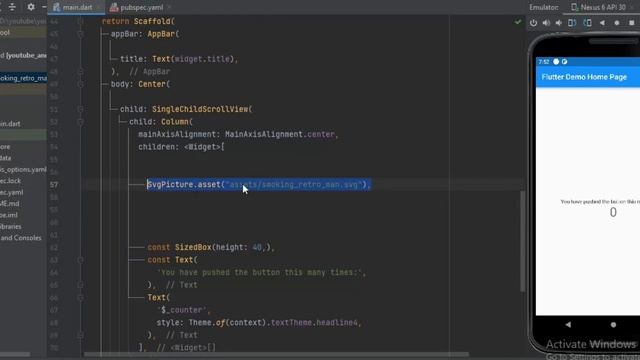Close the pubspec.yaml editor tab
The height and width of the screenshot is (360, 640).
pos(169,7)
